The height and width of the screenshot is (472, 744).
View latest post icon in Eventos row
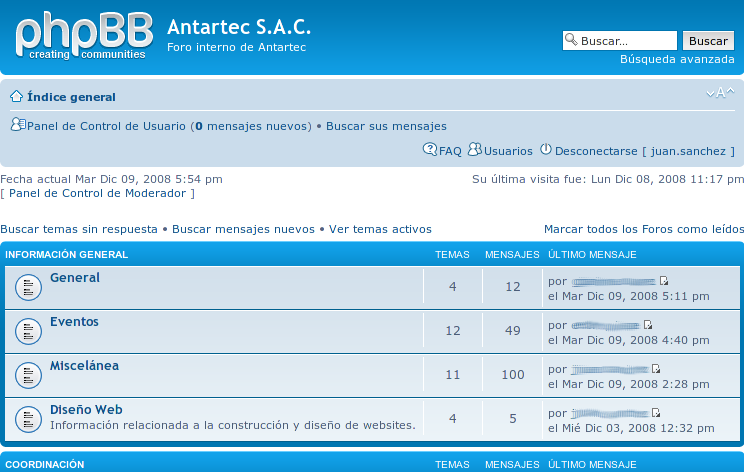point(648,325)
